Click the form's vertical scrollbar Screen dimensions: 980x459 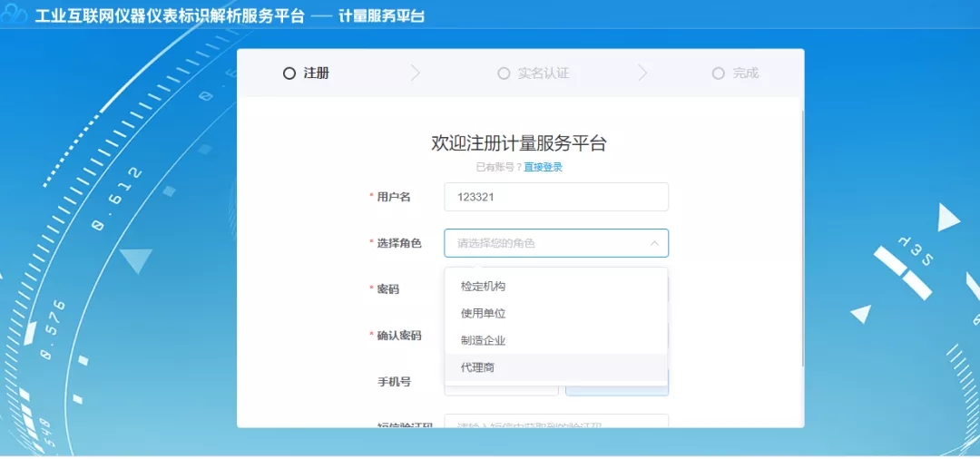pos(802,236)
